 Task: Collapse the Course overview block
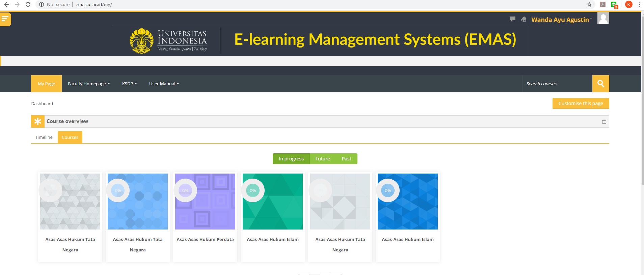pos(604,122)
